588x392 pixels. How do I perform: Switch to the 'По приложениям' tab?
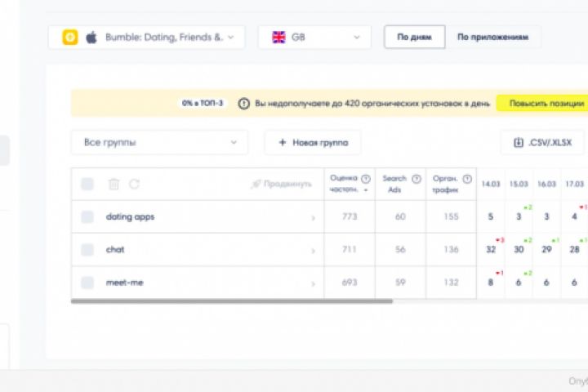(x=492, y=38)
